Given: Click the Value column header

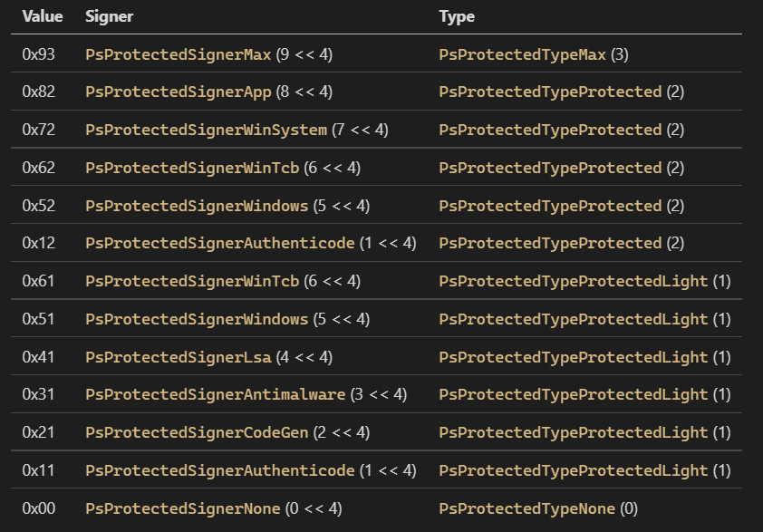Looking at the screenshot, I should point(41,16).
